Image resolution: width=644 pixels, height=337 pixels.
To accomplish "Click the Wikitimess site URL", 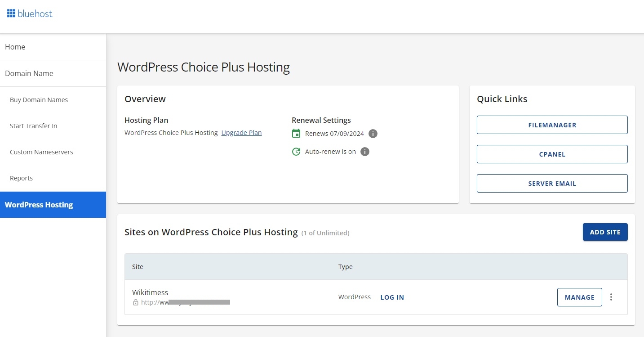I will [186, 302].
